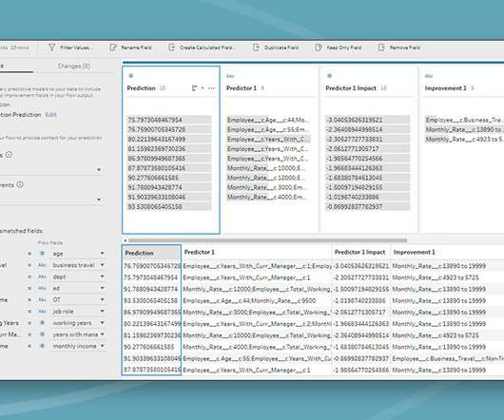Select -3.04053626319521 in Predictor 1 Impact card
The height and width of the screenshot is (420, 504).
pyautogui.click(x=368, y=120)
